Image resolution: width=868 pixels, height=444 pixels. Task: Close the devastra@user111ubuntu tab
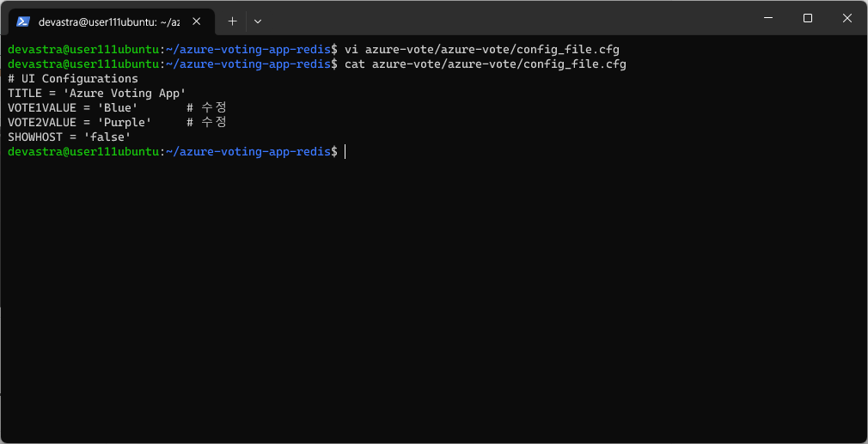pyautogui.click(x=196, y=21)
